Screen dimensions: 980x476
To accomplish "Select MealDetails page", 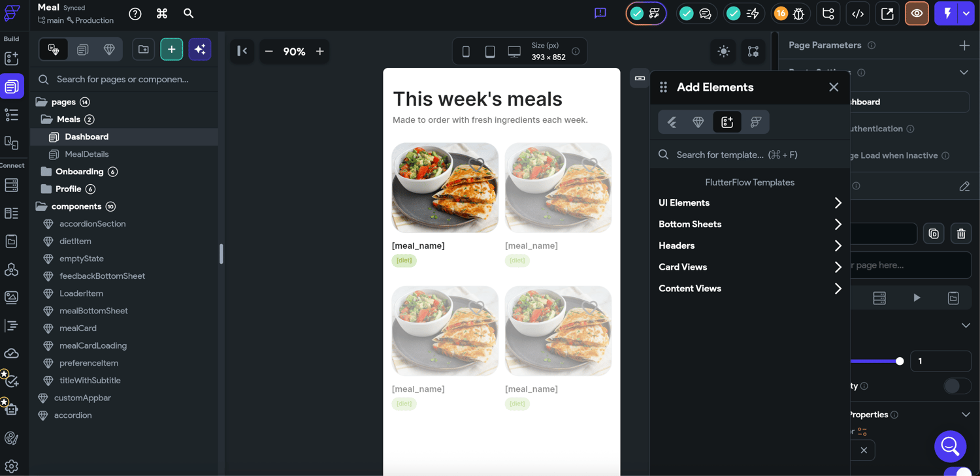I will pos(86,154).
